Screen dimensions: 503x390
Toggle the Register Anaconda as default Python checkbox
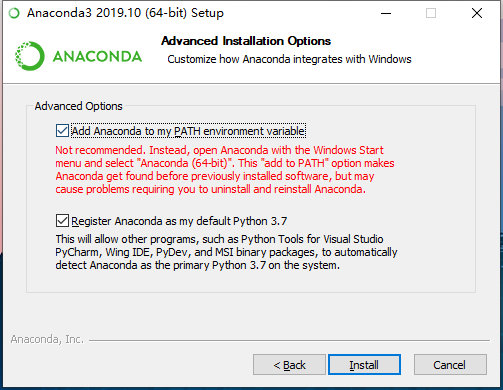(x=62, y=221)
